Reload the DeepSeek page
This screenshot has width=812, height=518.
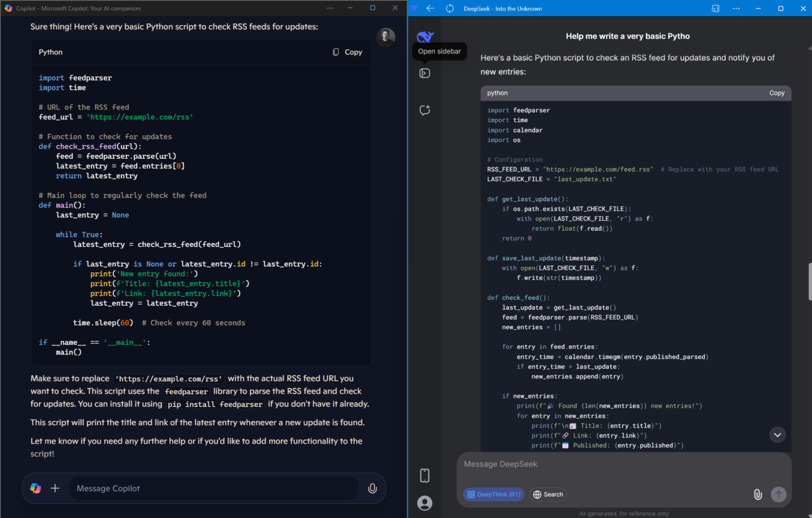point(449,8)
